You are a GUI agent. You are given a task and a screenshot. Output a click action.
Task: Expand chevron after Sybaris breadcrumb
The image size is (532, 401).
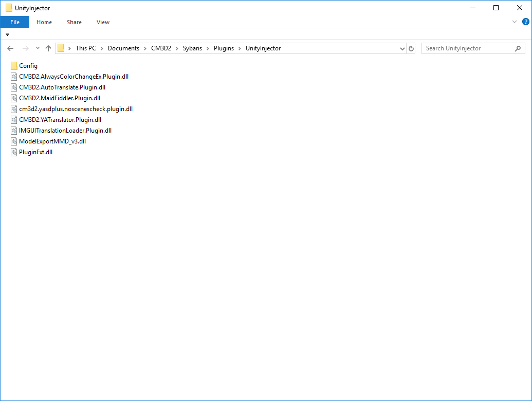(208, 48)
